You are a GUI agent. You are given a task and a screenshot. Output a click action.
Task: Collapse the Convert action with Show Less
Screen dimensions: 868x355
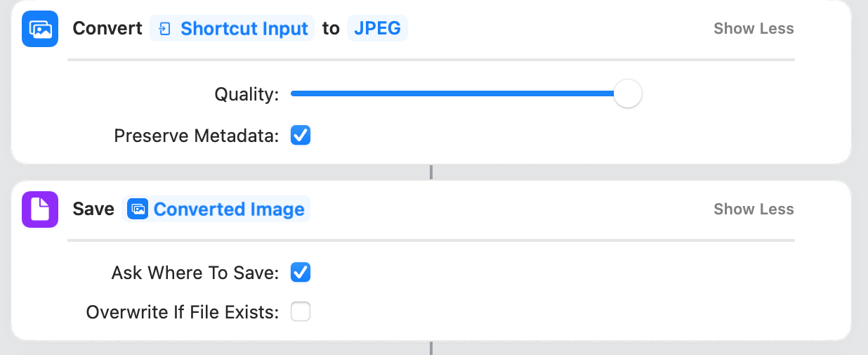coord(753,29)
